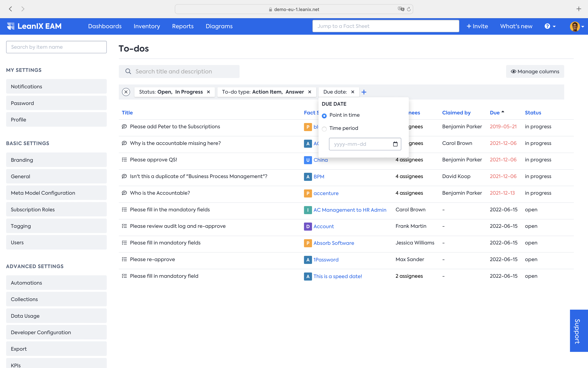This screenshot has width=588, height=368.
Task: Open the 'Please fill in the mandatory fields' to-do
Action: click(170, 210)
